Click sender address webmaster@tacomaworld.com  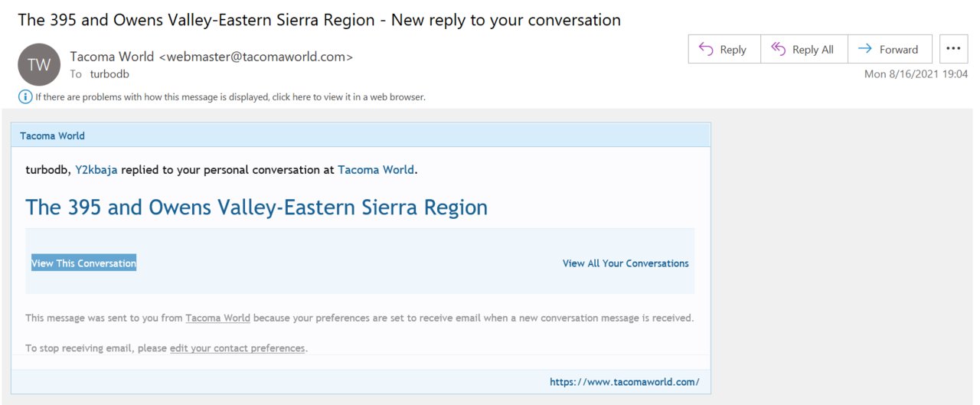256,57
